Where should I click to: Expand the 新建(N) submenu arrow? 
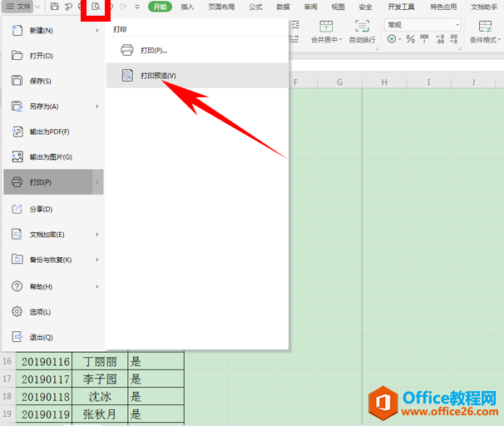(97, 31)
